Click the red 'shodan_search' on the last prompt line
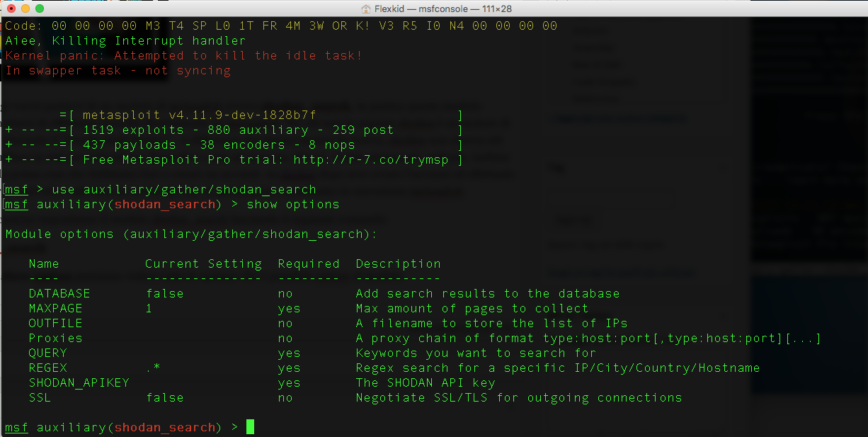This screenshot has width=868, height=437. click(164, 427)
